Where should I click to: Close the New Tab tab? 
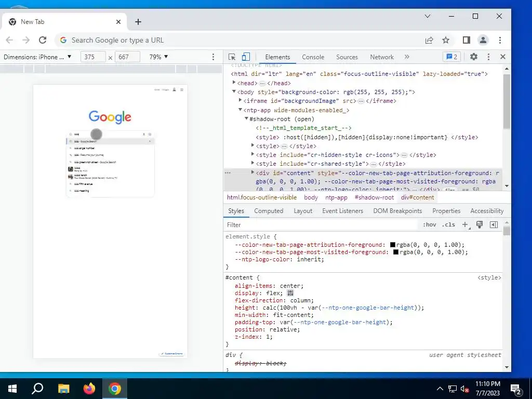[118, 22]
